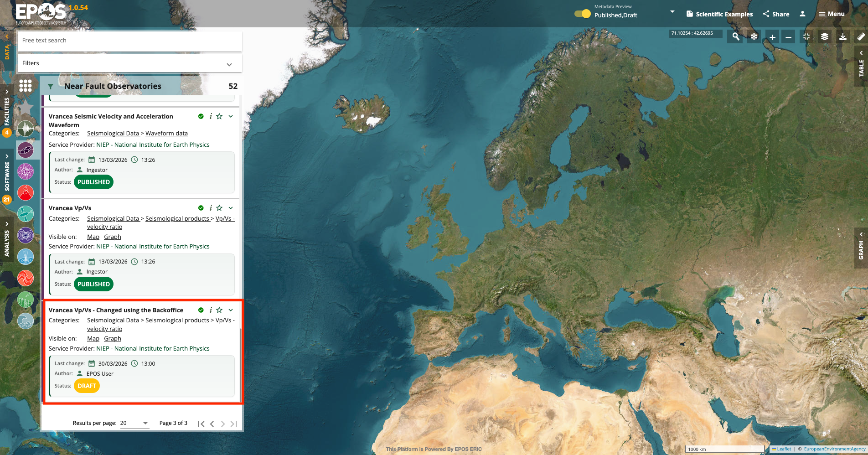The image size is (868, 455).
Task: Click the Waveform data category link
Action: (x=166, y=134)
